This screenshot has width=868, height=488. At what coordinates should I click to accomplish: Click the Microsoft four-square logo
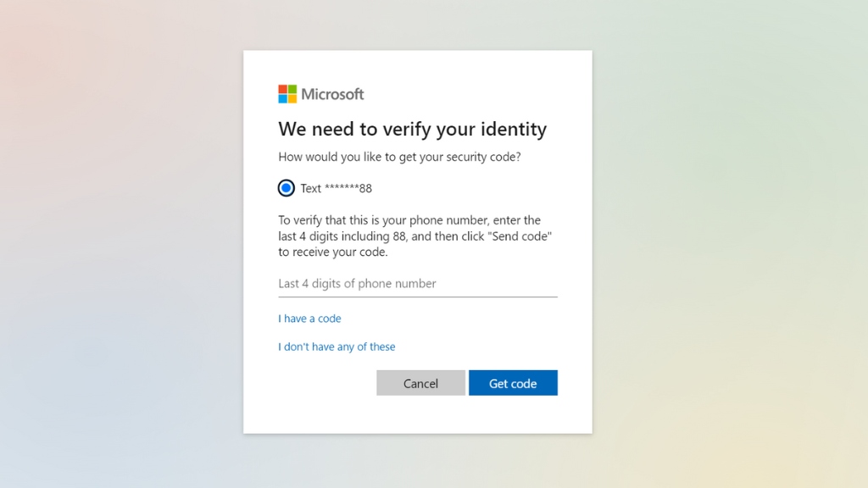pyautogui.click(x=287, y=94)
